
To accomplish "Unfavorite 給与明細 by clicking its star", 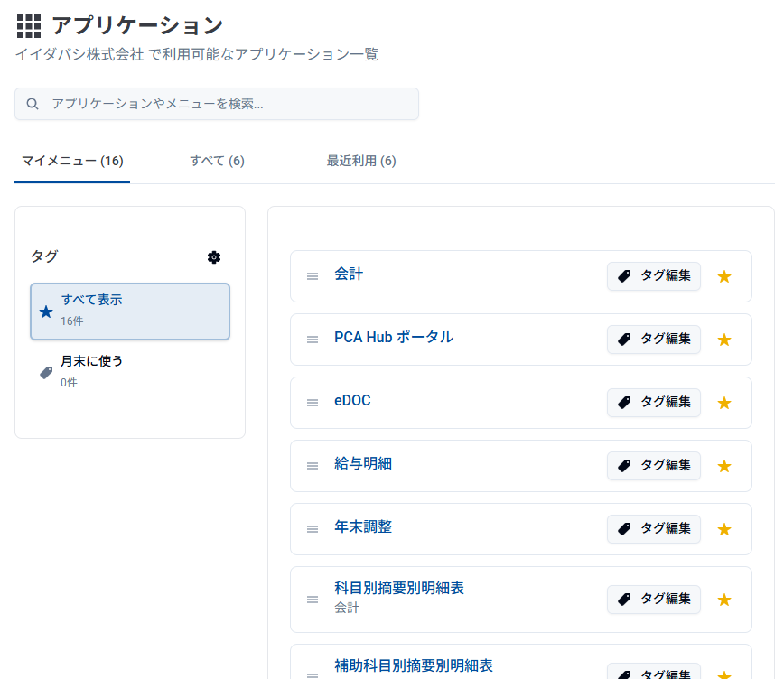I will (723, 465).
